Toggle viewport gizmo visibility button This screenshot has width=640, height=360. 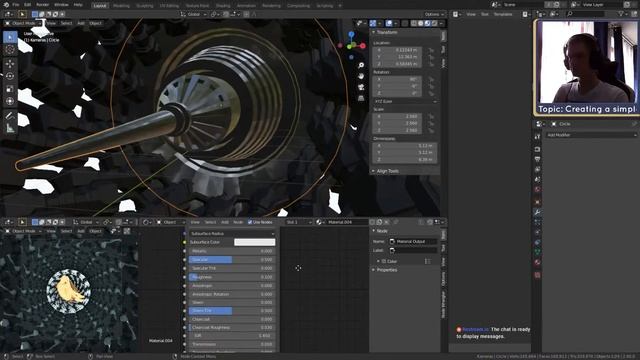click(373, 23)
